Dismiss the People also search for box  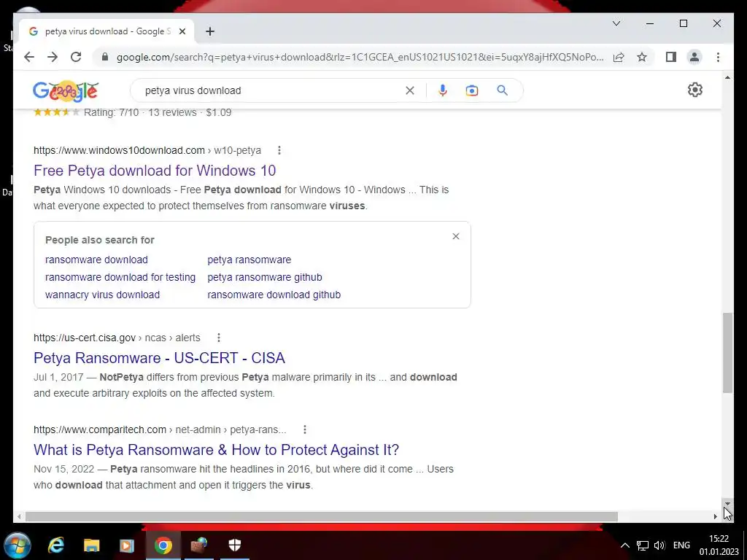(x=456, y=236)
